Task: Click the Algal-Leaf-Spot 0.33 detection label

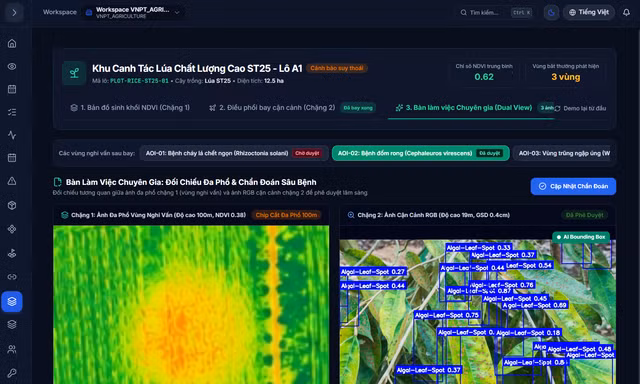Action: [x=478, y=248]
